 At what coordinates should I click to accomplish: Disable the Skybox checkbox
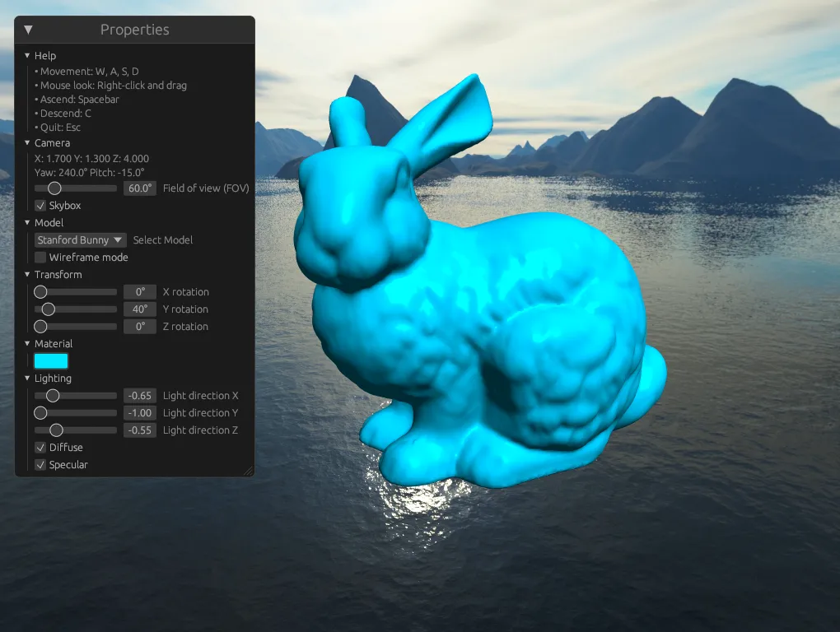tap(39, 205)
